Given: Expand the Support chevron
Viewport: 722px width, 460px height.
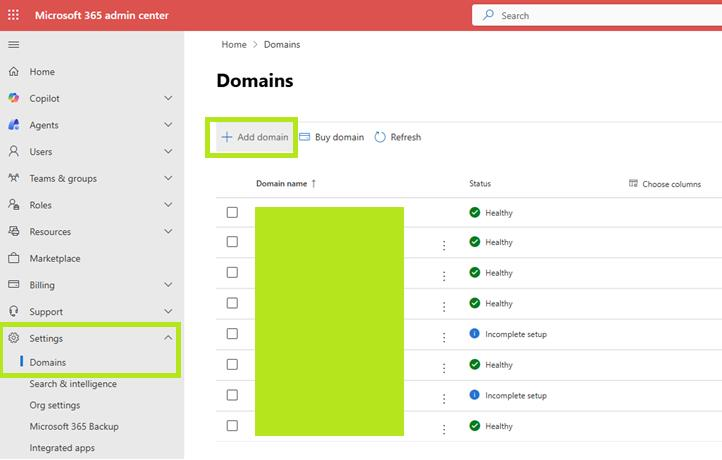Looking at the screenshot, I should click(169, 311).
